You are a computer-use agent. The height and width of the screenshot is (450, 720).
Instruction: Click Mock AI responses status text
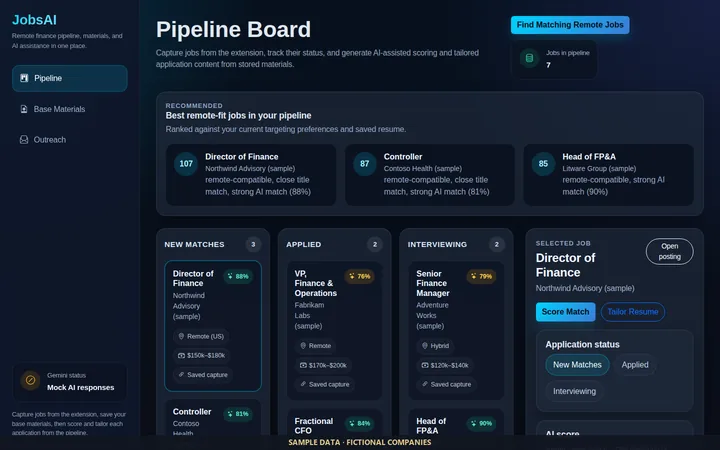(80, 388)
